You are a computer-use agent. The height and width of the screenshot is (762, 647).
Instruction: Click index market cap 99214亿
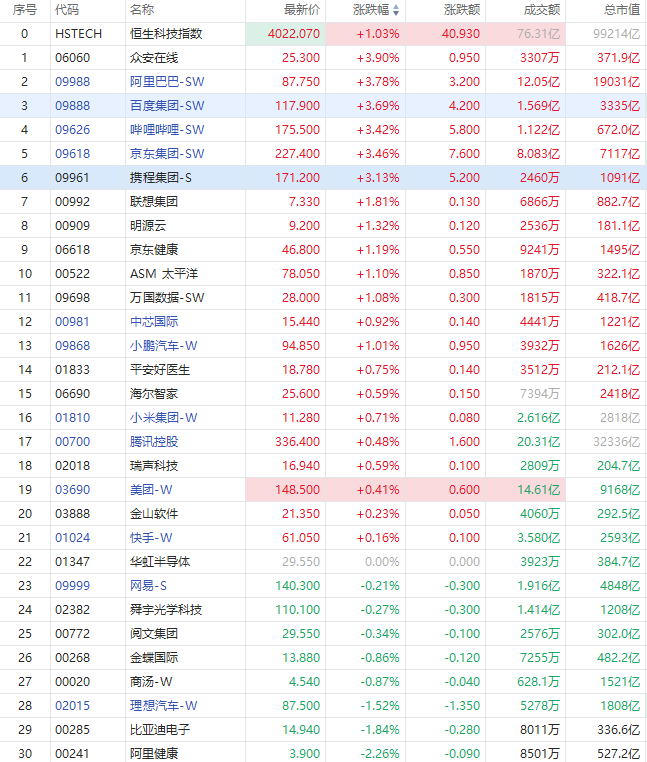click(616, 34)
